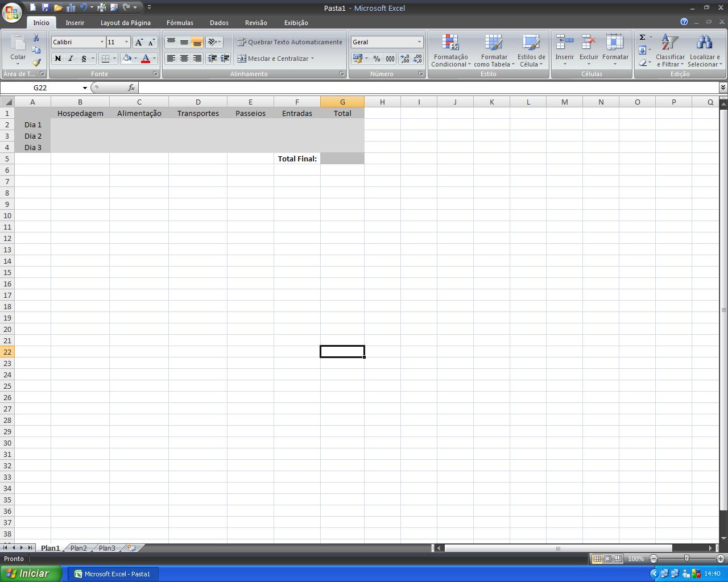This screenshot has width=728, height=582.
Task: Insert function with fx button
Action: pos(131,88)
